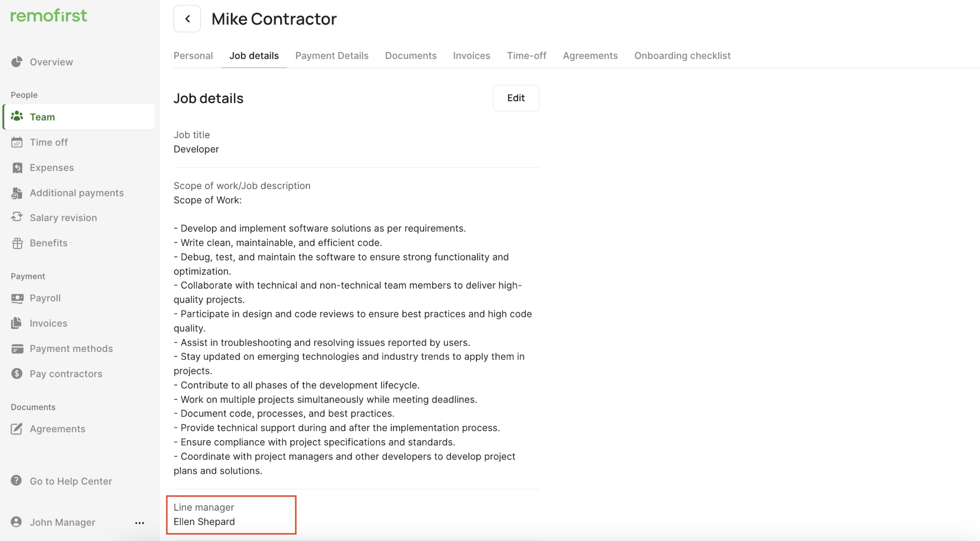Click the Payroll money icon
This screenshot has height=541, width=980.
click(17, 298)
